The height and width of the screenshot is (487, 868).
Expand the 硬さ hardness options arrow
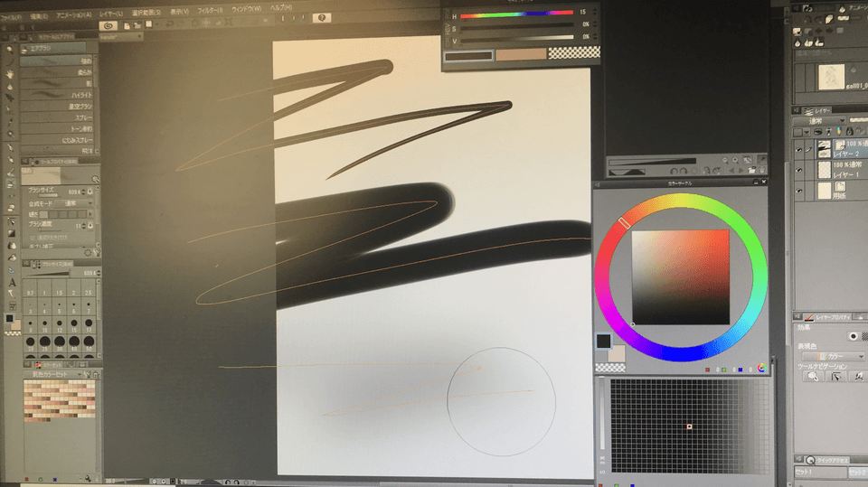tap(90, 213)
